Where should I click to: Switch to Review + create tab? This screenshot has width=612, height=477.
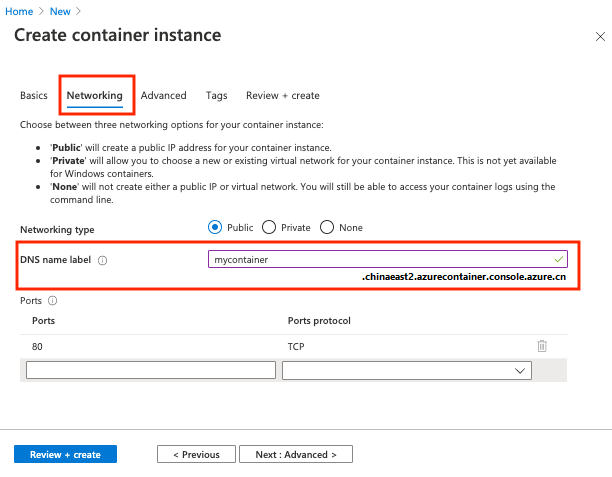click(x=283, y=96)
